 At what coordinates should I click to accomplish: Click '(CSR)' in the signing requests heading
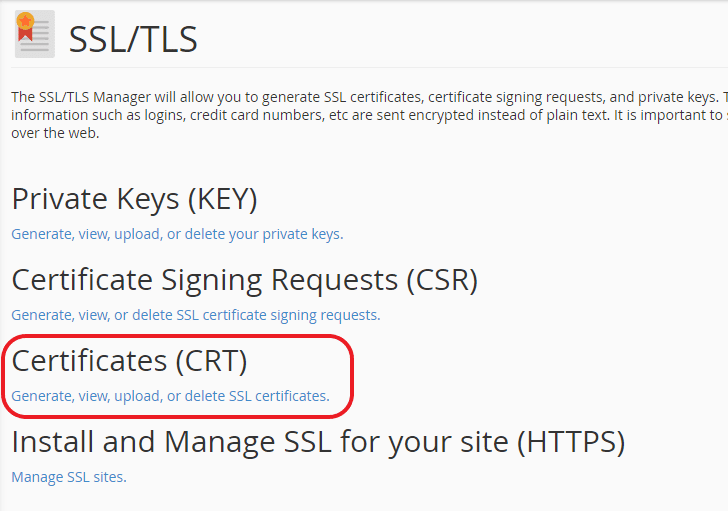tap(441, 280)
